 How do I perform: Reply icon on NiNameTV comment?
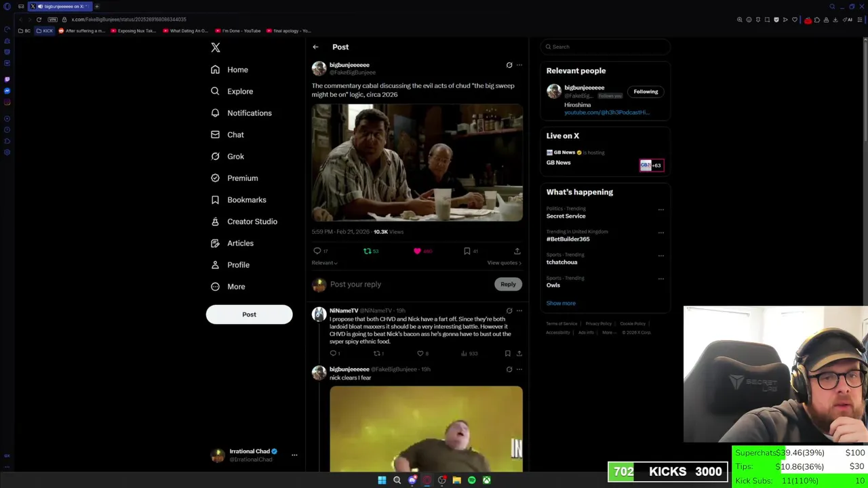click(x=333, y=353)
